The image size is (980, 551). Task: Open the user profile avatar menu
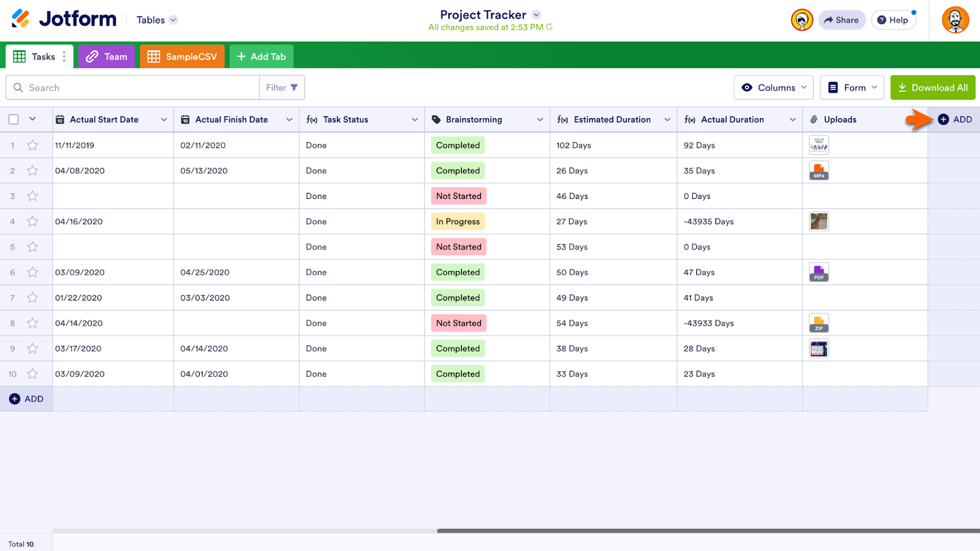coord(955,20)
